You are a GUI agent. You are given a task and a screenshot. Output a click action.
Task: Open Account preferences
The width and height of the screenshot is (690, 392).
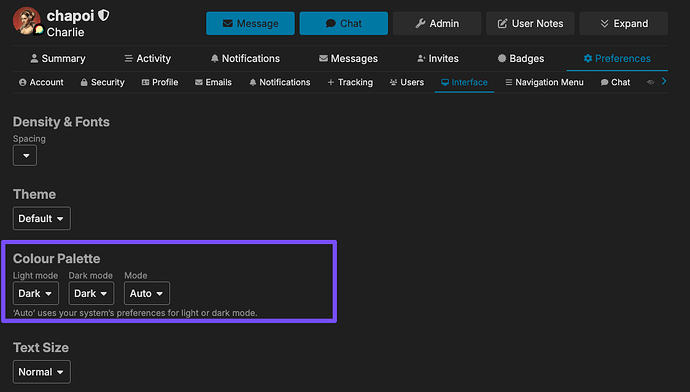point(41,82)
